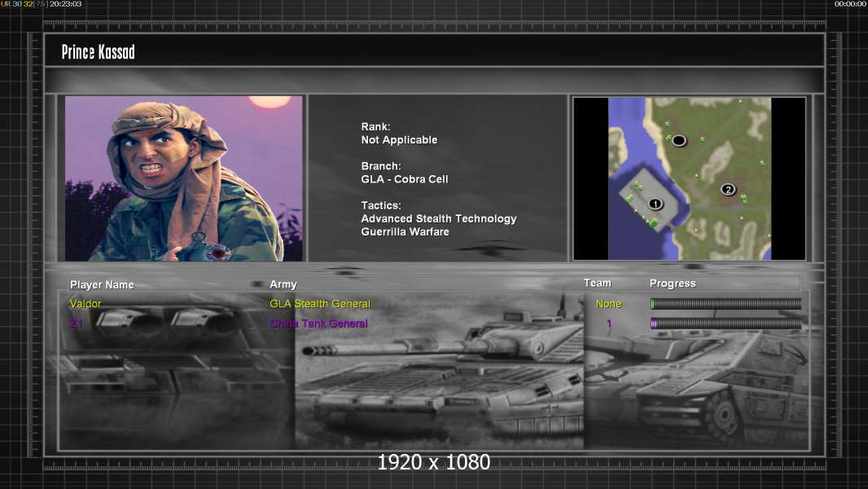Image resolution: width=868 pixels, height=489 pixels.
Task: Click the minimap start position marker 1
Action: 655,204
